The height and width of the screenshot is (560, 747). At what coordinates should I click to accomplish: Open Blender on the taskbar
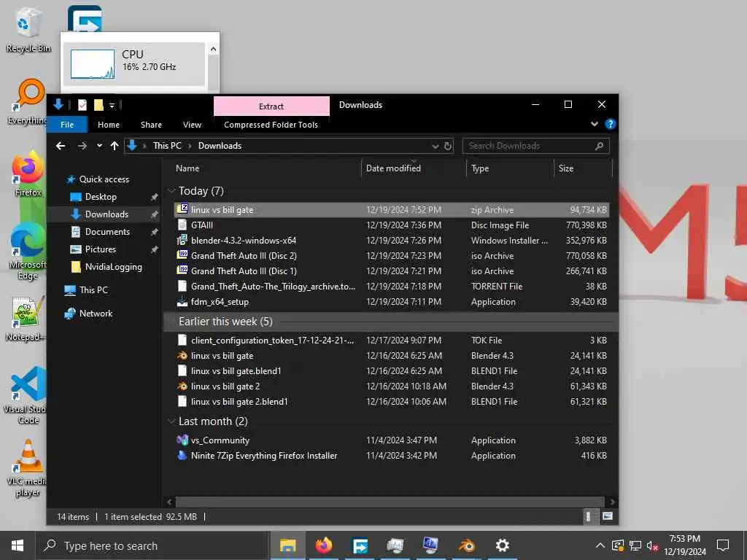pyautogui.click(x=467, y=545)
